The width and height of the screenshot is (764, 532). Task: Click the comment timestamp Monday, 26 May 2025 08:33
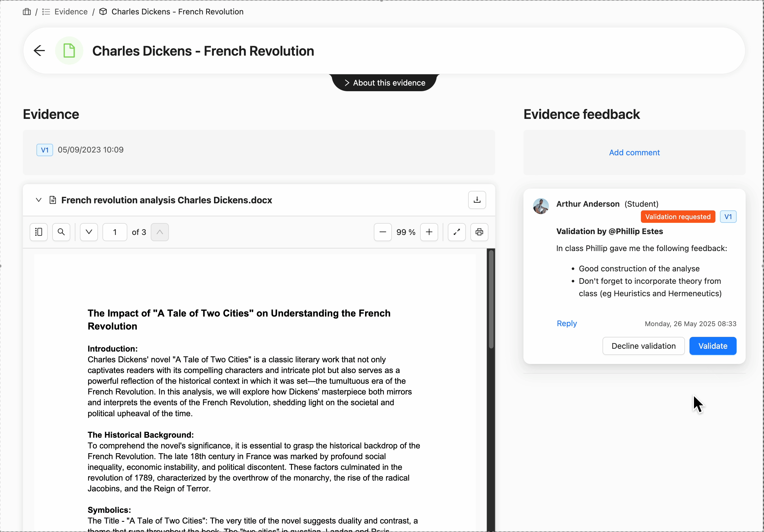point(691,324)
